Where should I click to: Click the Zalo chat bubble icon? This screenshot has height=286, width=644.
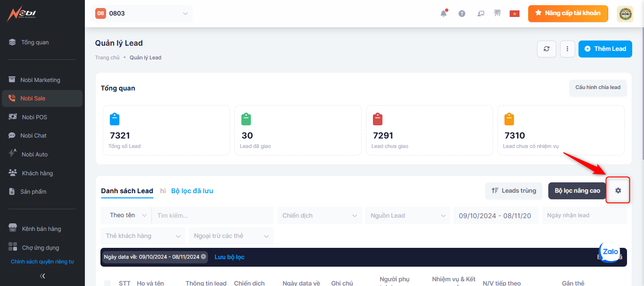pyautogui.click(x=611, y=252)
